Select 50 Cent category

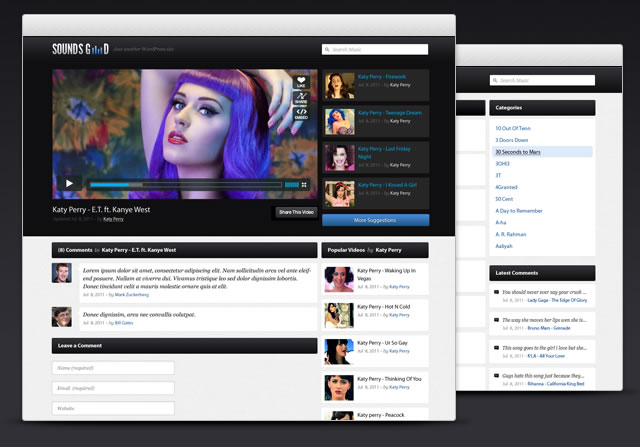[504, 199]
